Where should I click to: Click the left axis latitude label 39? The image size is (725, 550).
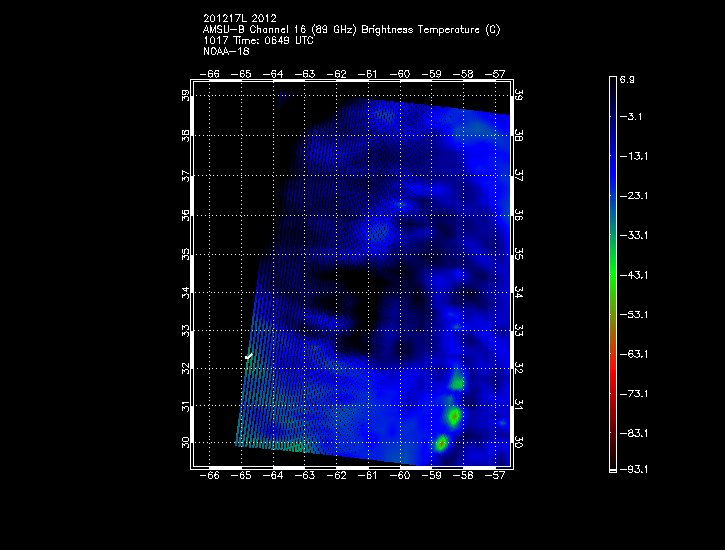tap(186, 97)
